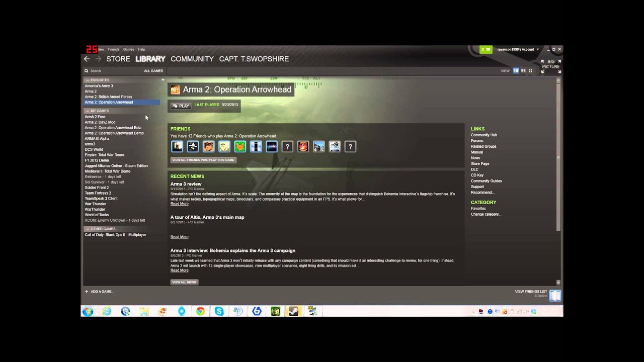Open the All Games filter dropdown
Viewport: 644px width, 362px height.
point(153,71)
